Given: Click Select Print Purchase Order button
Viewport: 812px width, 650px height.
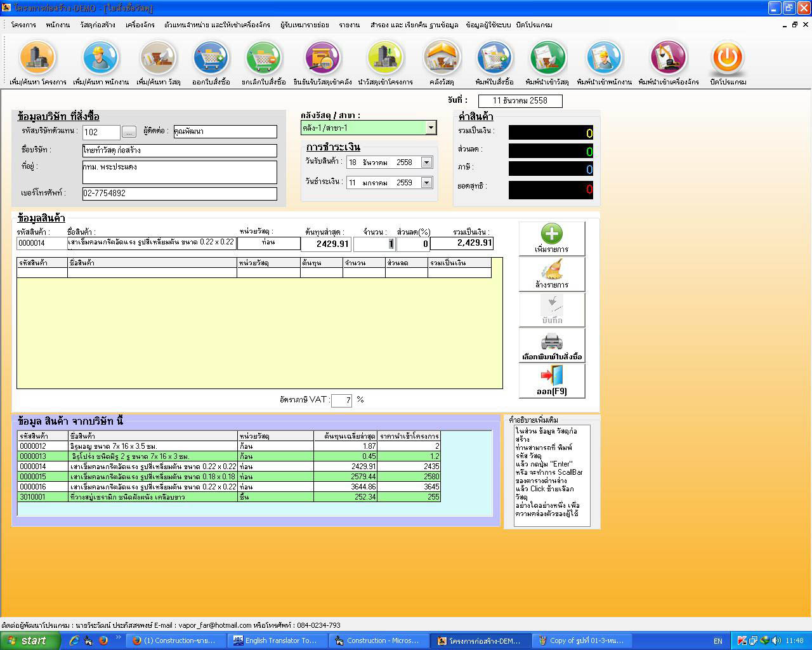Looking at the screenshot, I should (x=551, y=346).
